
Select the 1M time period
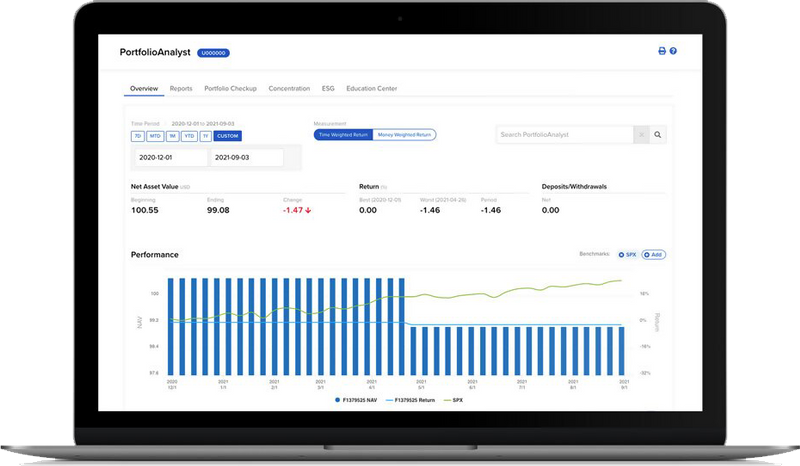tap(172, 136)
